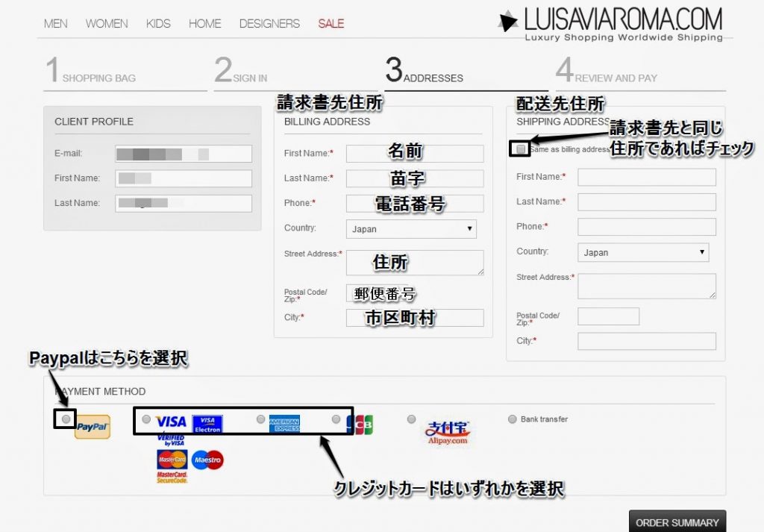Click shipping First Name field
Screen dimensions: 764x532
click(x=647, y=177)
